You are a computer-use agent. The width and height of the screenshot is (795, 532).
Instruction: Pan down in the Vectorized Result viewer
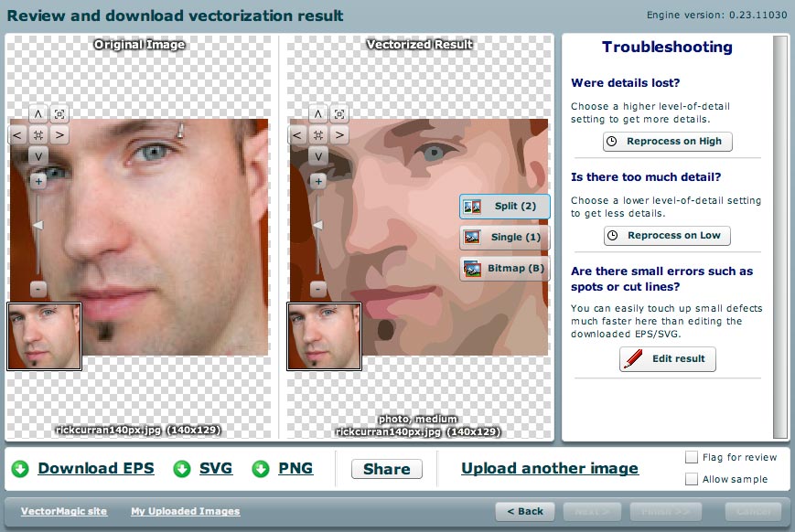point(317,155)
